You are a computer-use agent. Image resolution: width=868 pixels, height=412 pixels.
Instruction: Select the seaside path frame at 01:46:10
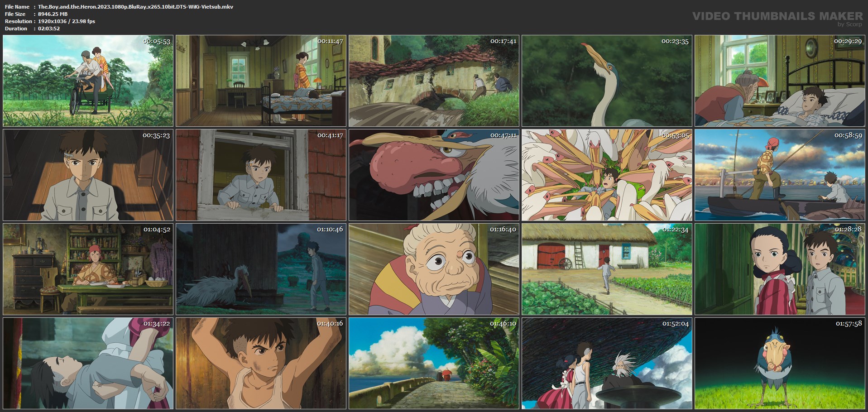tap(434, 363)
